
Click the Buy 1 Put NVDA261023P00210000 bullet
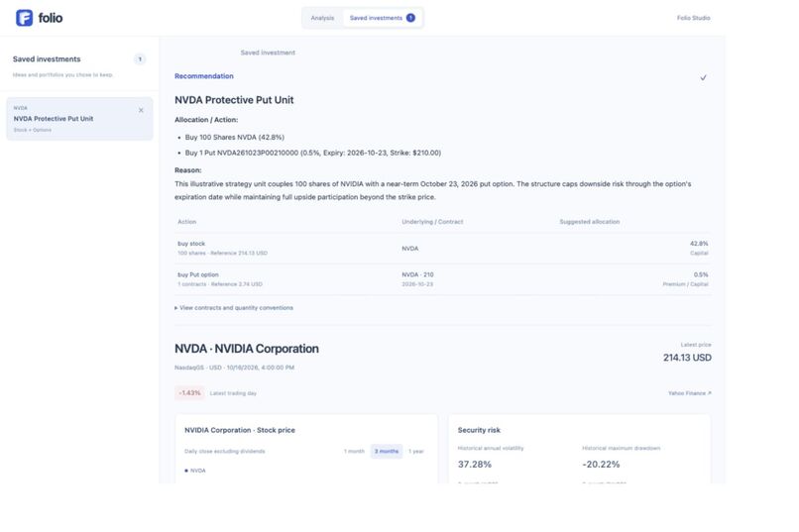[313, 153]
